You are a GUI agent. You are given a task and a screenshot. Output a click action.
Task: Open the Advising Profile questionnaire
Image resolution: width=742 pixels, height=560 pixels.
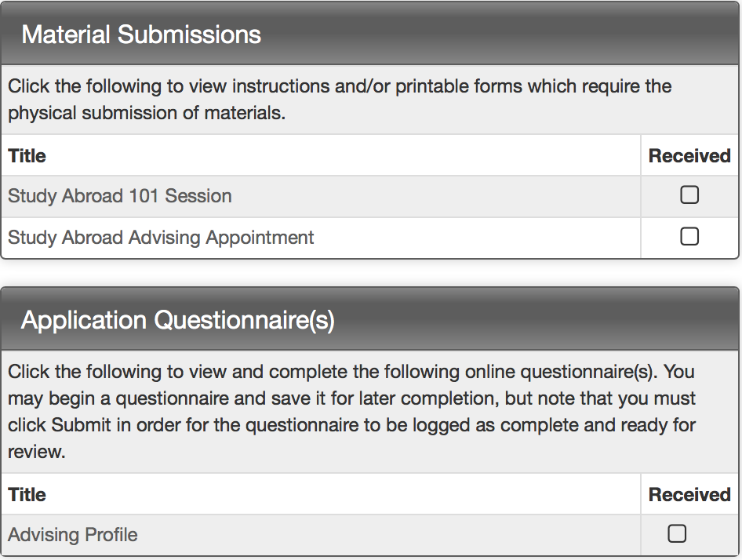point(73,535)
